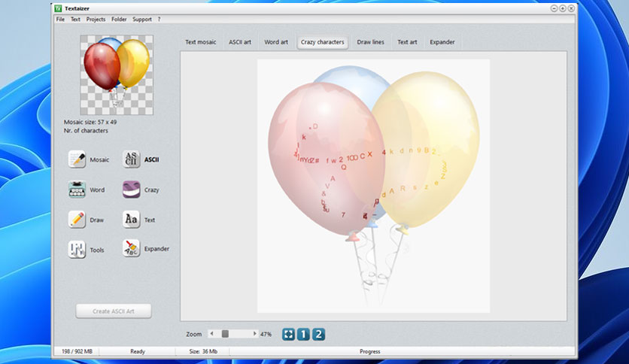Open the Expander ABC brush icon
This screenshot has width=629, height=364.
pos(131,248)
